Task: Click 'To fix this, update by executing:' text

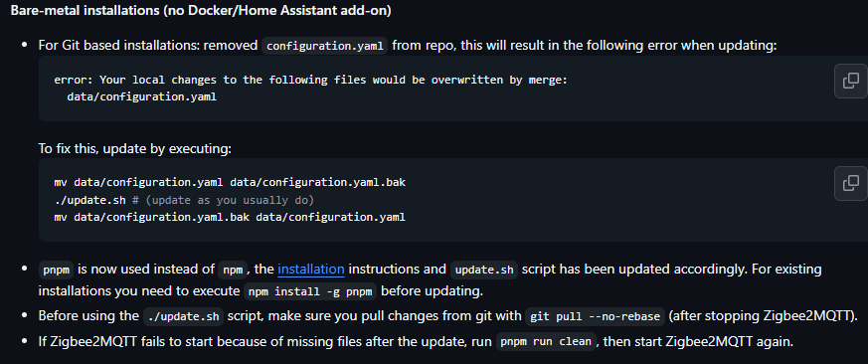Action: (x=134, y=148)
